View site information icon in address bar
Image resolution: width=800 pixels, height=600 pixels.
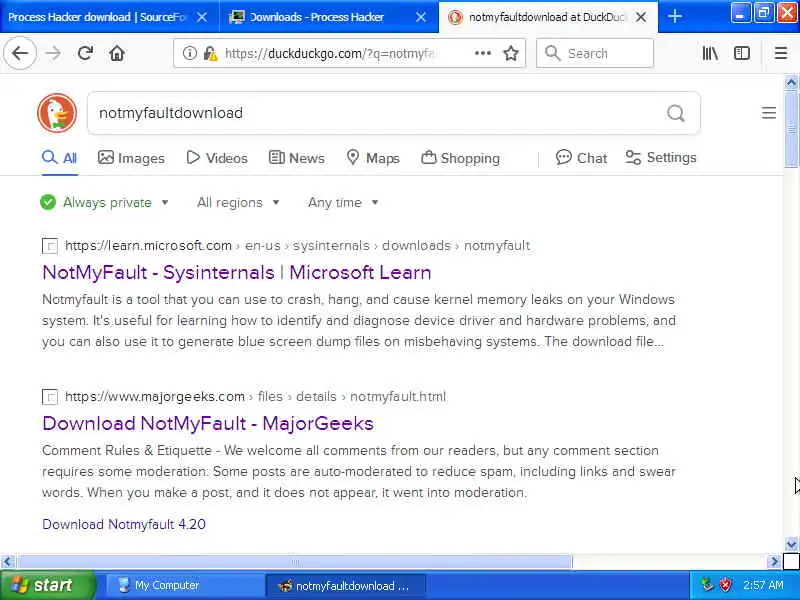[189, 53]
